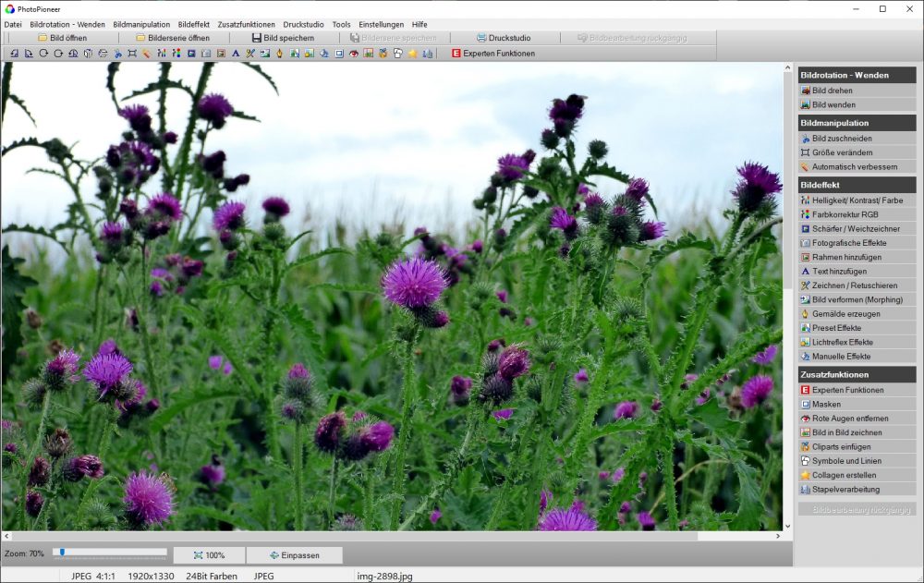Click the 100% zoom button

pyautogui.click(x=209, y=555)
